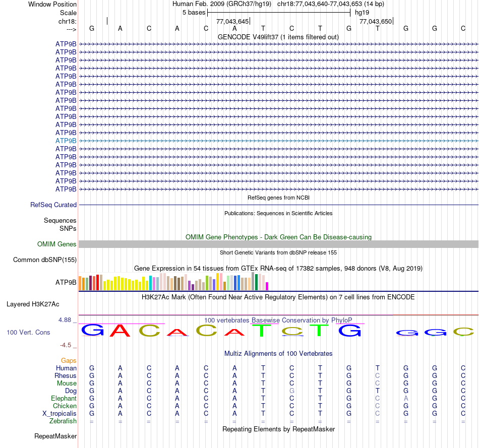Select the Human alignment row label
Image resolution: width=479 pixels, height=448 pixels.
point(66,368)
